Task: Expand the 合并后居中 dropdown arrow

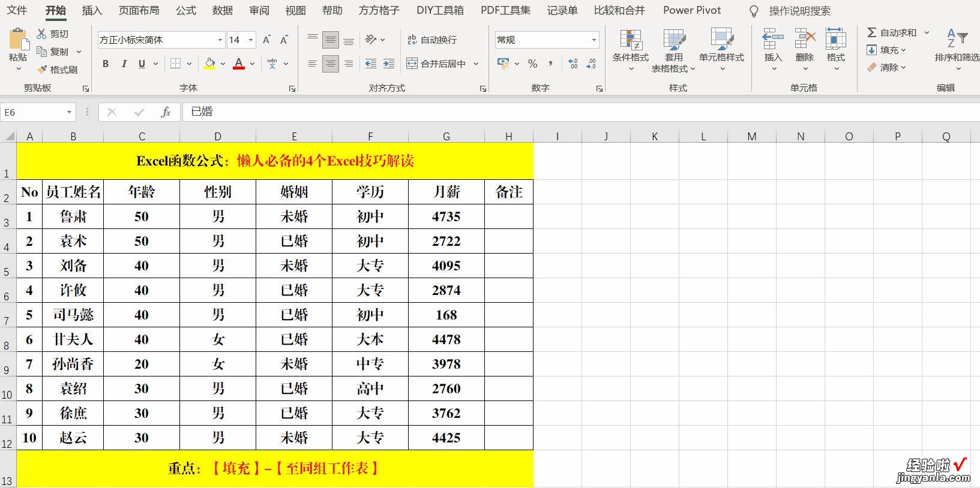Action: pos(476,64)
